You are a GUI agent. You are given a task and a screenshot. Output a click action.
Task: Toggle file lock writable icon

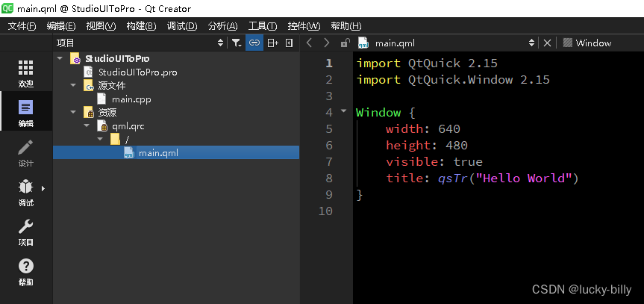pos(345,43)
